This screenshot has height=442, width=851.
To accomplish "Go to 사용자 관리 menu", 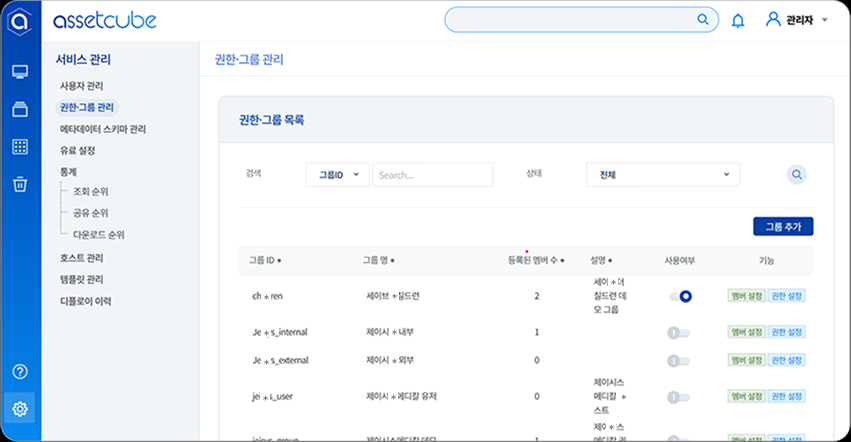I will 82,86.
